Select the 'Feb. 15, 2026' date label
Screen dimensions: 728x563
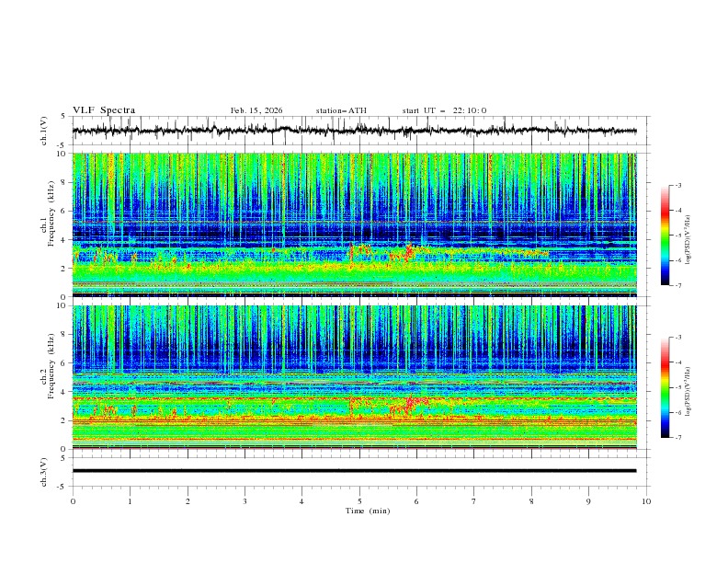pyautogui.click(x=256, y=110)
